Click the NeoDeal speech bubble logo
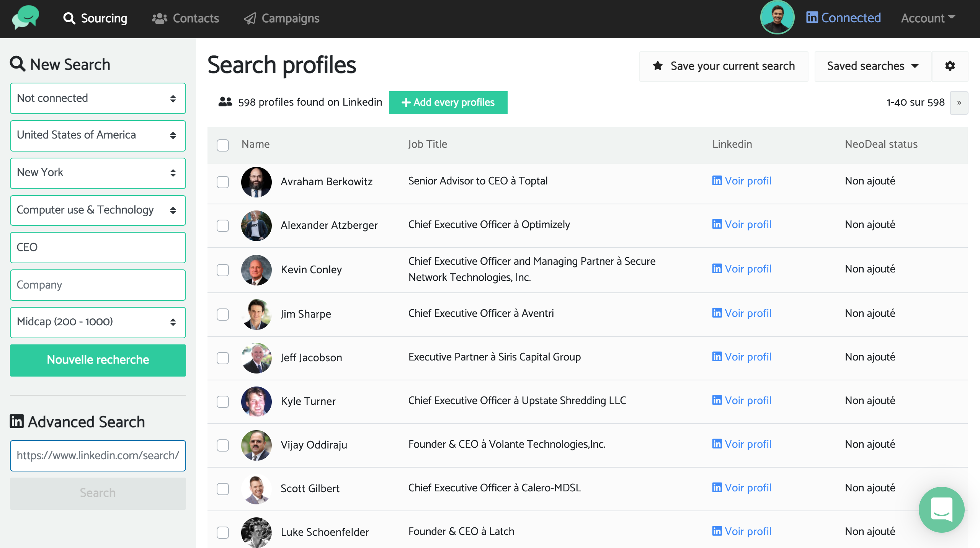980x548 pixels. point(25,18)
